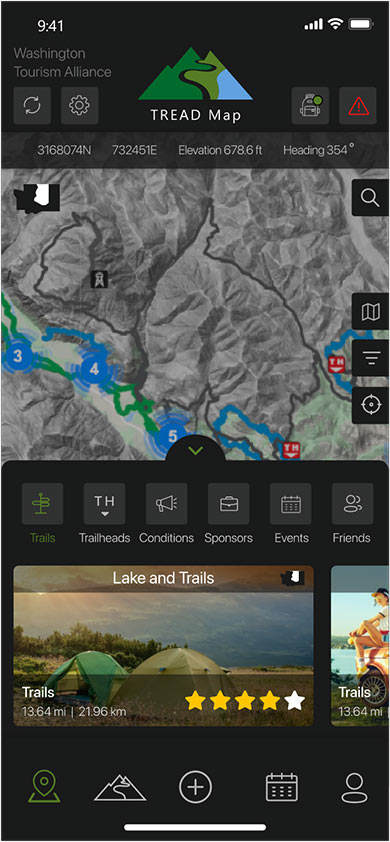Open the Events category
The image size is (390, 842).
[291, 513]
